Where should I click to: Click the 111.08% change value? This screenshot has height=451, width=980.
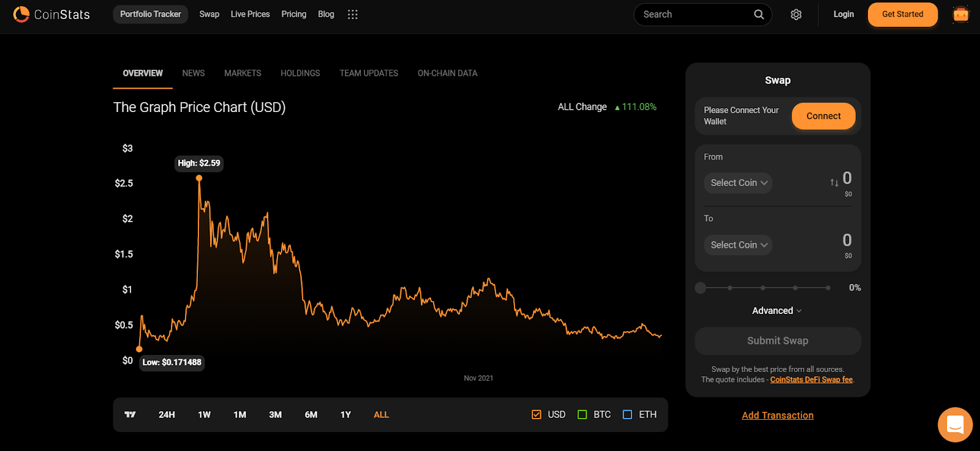639,107
